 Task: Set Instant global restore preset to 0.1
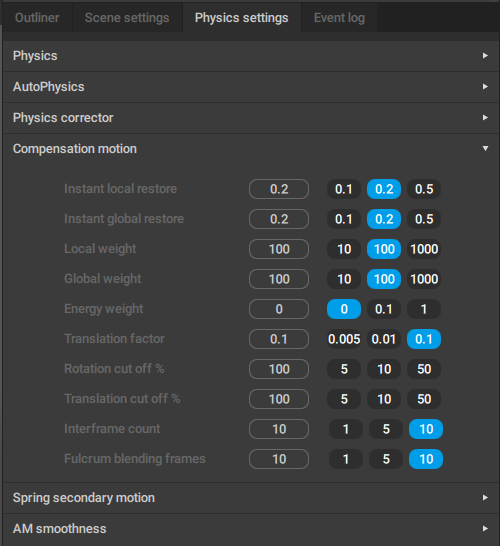tap(344, 219)
